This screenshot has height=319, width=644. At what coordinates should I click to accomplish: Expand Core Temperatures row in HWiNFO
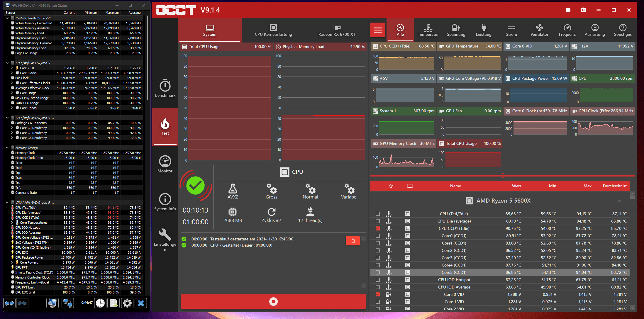coord(12,223)
